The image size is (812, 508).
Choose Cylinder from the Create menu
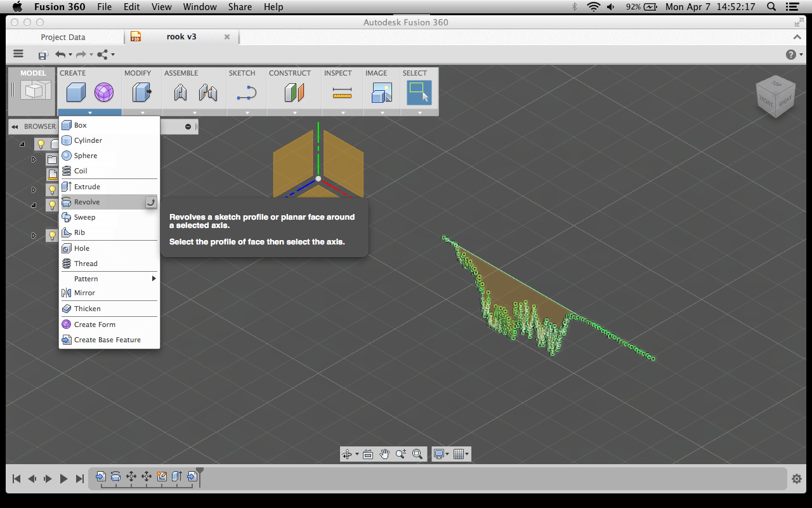coord(109,140)
